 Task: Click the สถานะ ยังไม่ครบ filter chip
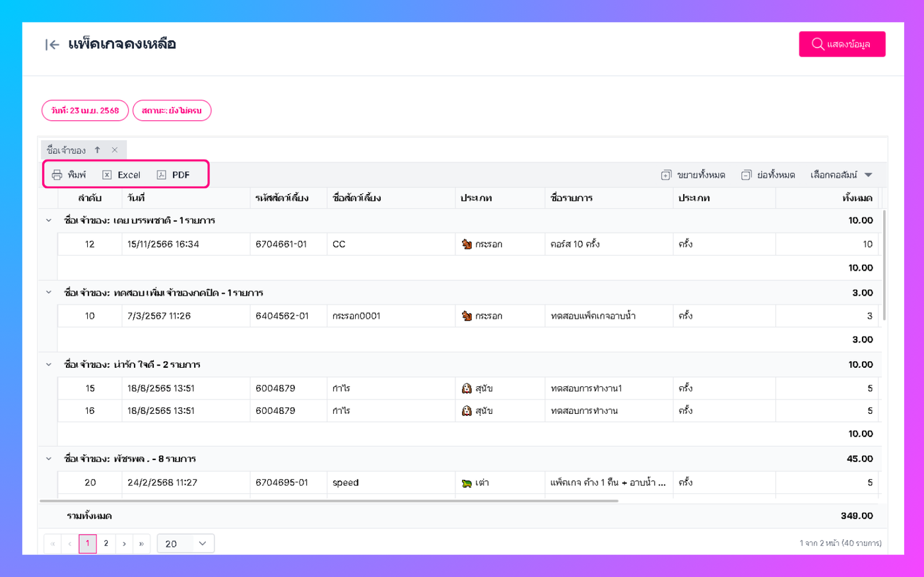coord(172,110)
